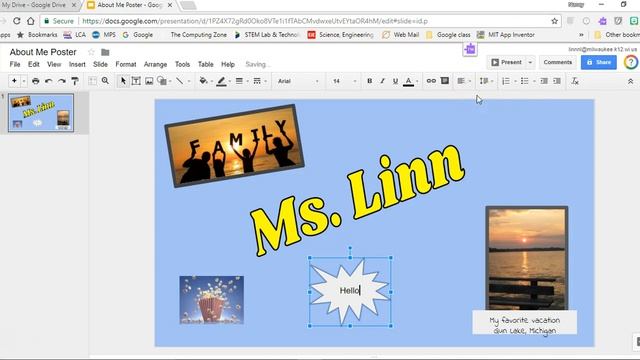This screenshot has width=640, height=360.
Task: Switch to the My Drive tab
Action: click(38, 5)
